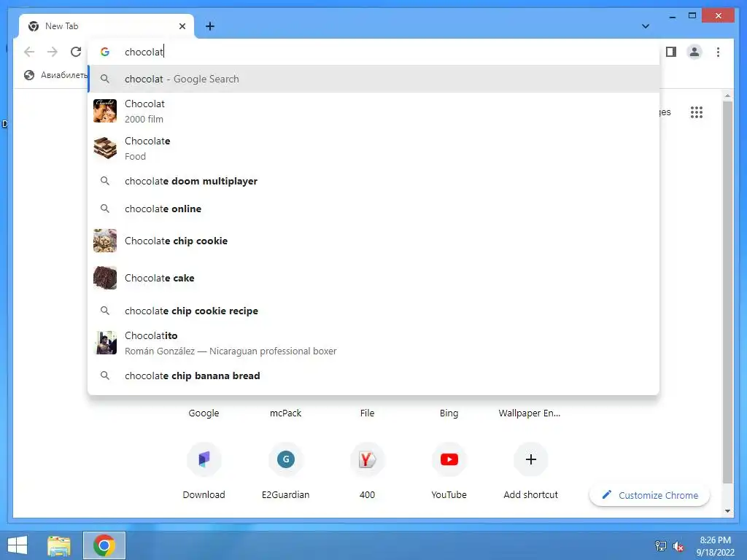Select the New Tab tab
The height and width of the screenshot is (560, 747).
[x=107, y=26]
